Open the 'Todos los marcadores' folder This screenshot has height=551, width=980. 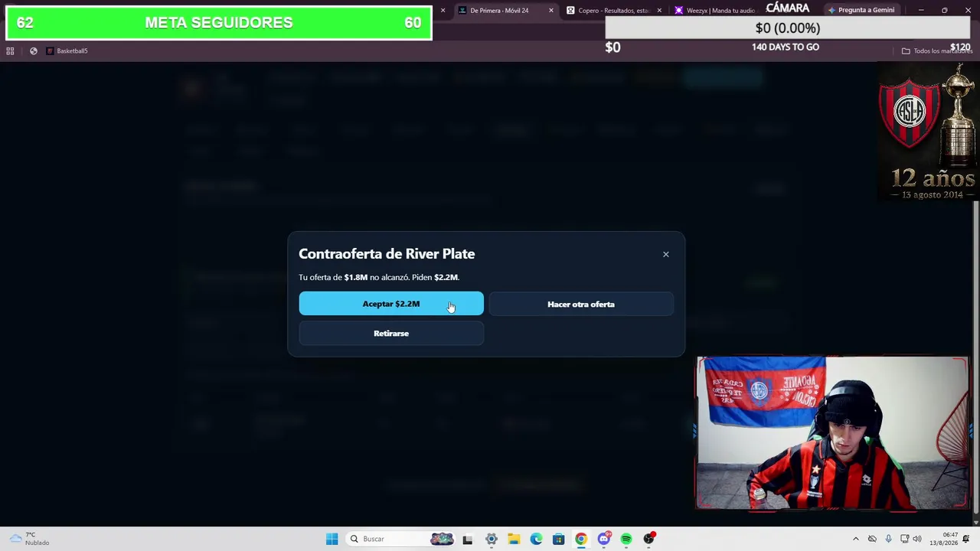point(936,51)
